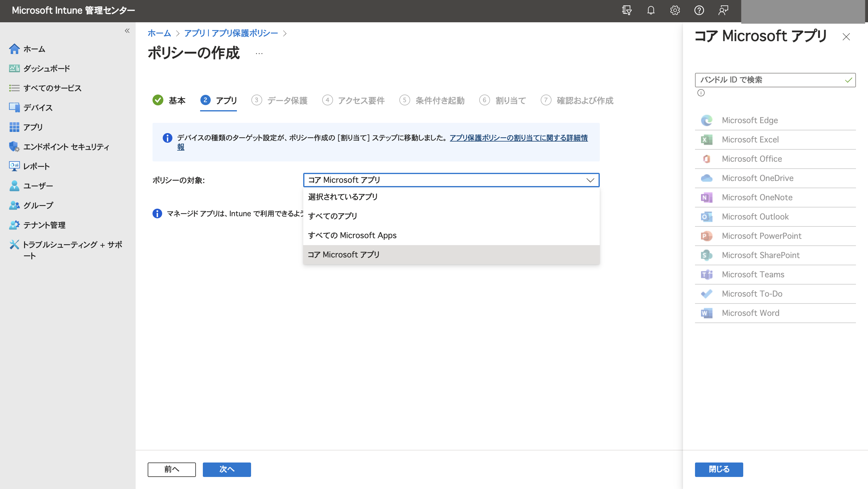The height and width of the screenshot is (489, 868).
Task: Select Microsoft Office in the app list
Action: click(775, 159)
